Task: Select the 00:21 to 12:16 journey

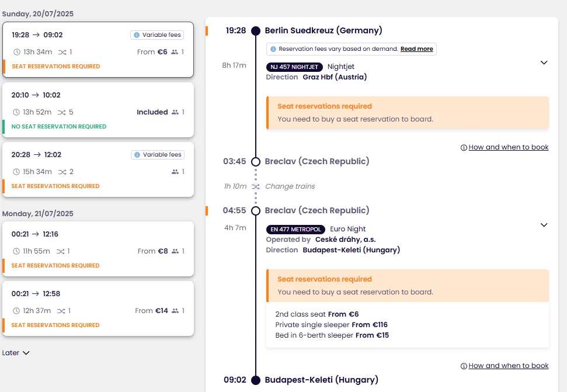Action: 98,248
